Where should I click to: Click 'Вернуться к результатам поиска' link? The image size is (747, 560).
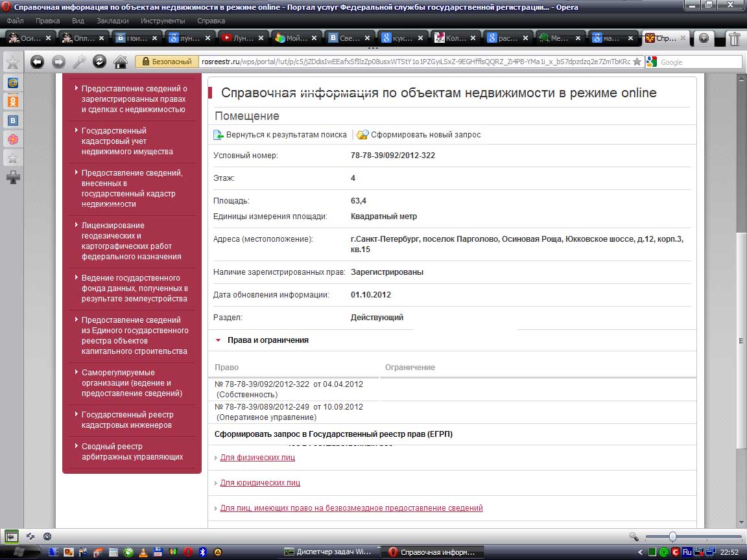click(285, 135)
